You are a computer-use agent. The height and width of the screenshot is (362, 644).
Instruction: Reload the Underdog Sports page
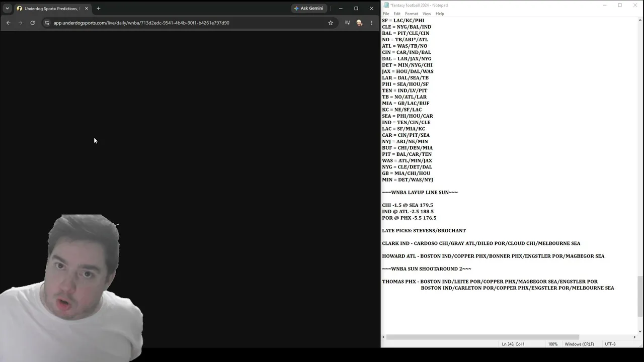coord(32,23)
